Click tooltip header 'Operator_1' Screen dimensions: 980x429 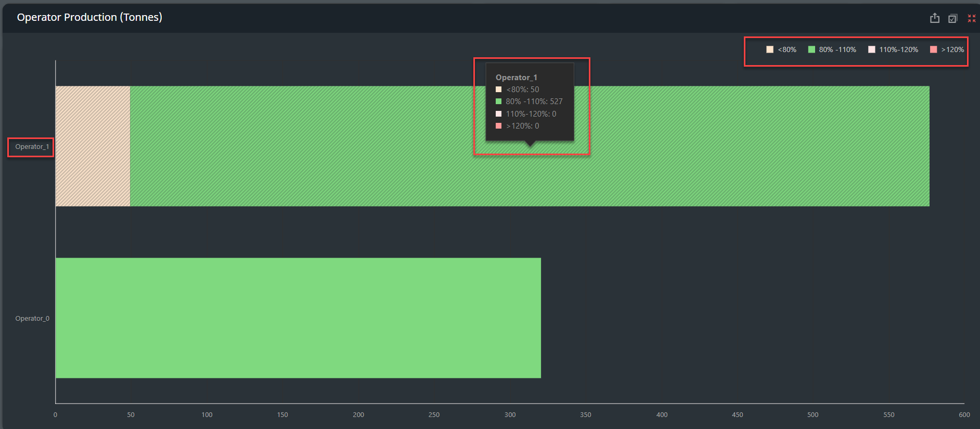516,77
